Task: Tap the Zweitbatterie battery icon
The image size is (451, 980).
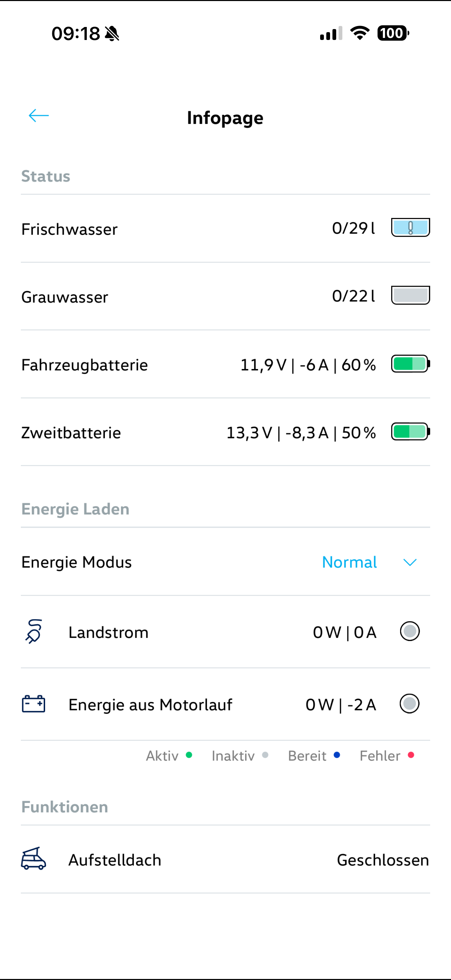Action: [410, 432]
